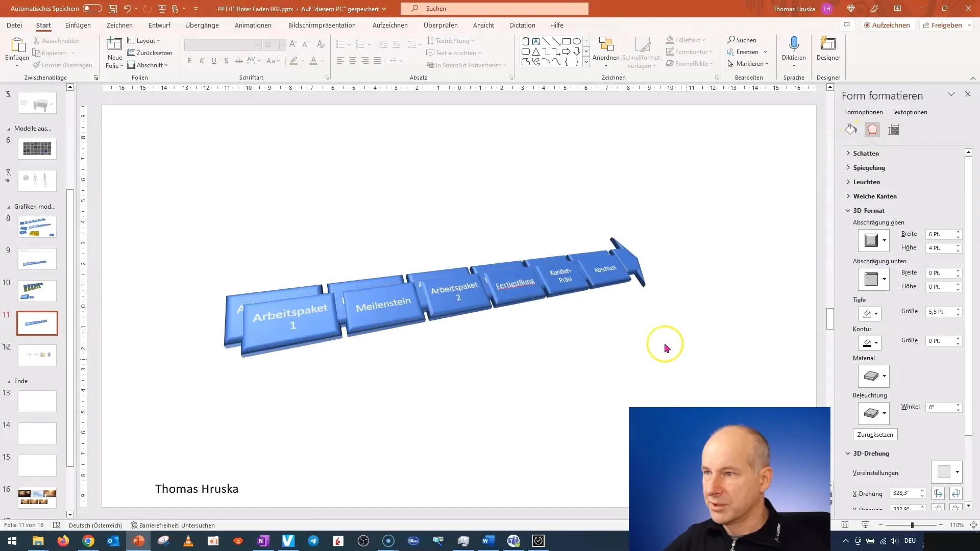Click the Abschnitt dropdown in ribbon
Viewport: 980px width, 551px height.
[x=150, y=65]
